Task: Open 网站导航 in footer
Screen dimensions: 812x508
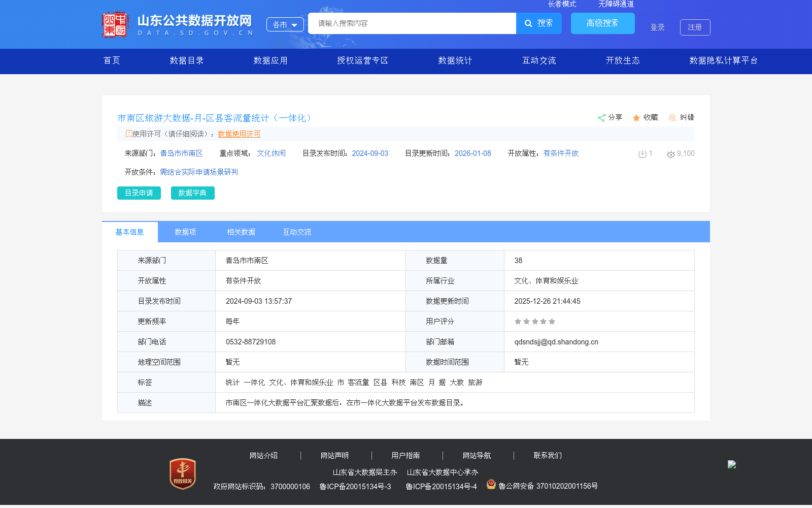Action: point(477,456)
